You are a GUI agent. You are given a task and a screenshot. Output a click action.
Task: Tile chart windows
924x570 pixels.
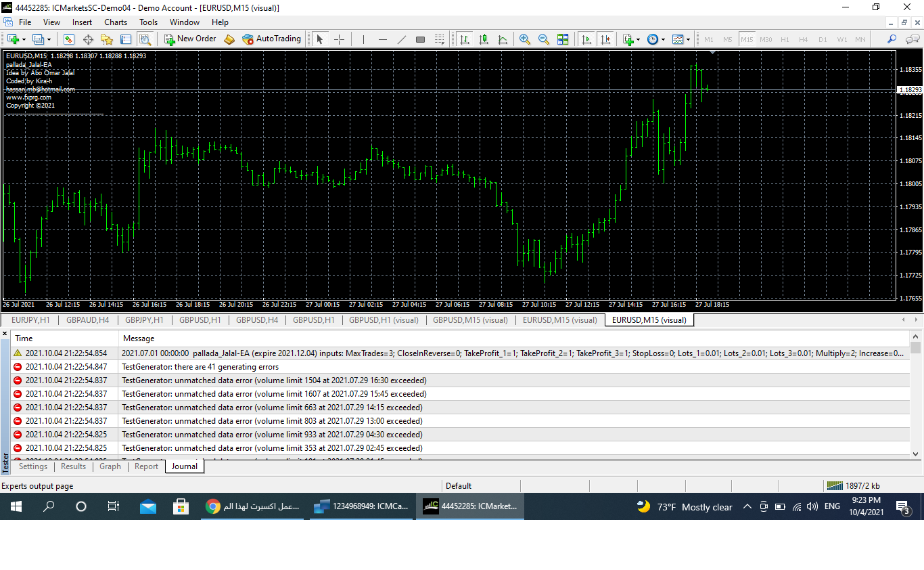[562, 39]
